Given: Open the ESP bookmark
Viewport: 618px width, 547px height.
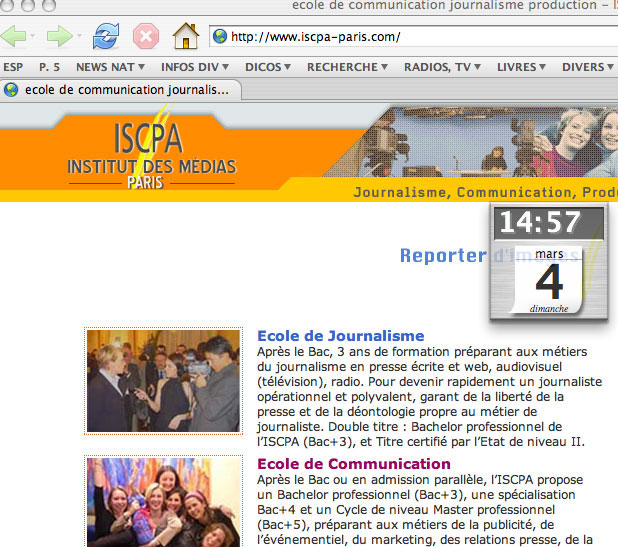Looking at the screenshot, I should (13, 67).
